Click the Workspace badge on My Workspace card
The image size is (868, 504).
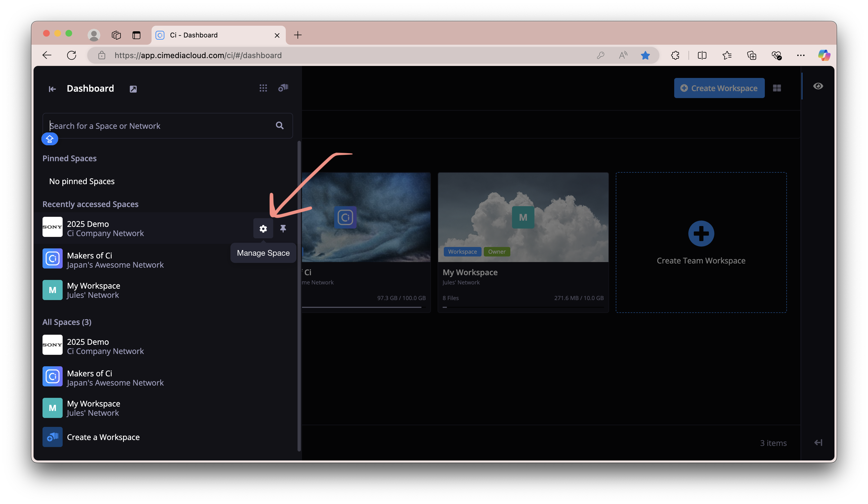pos(462,251)
